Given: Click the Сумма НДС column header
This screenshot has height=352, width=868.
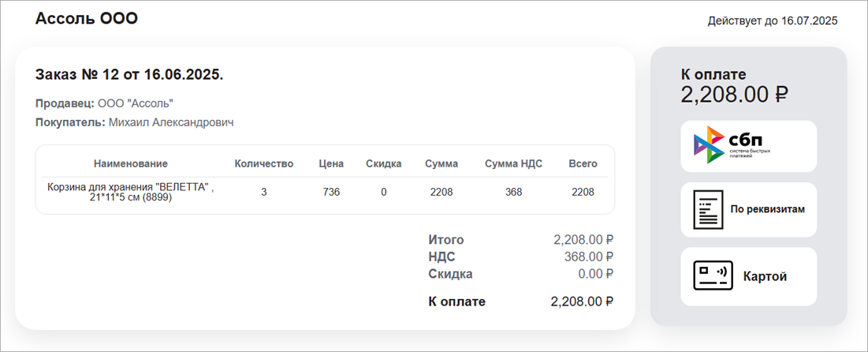Looking at the screenshot, I should (x=514, y=164).
